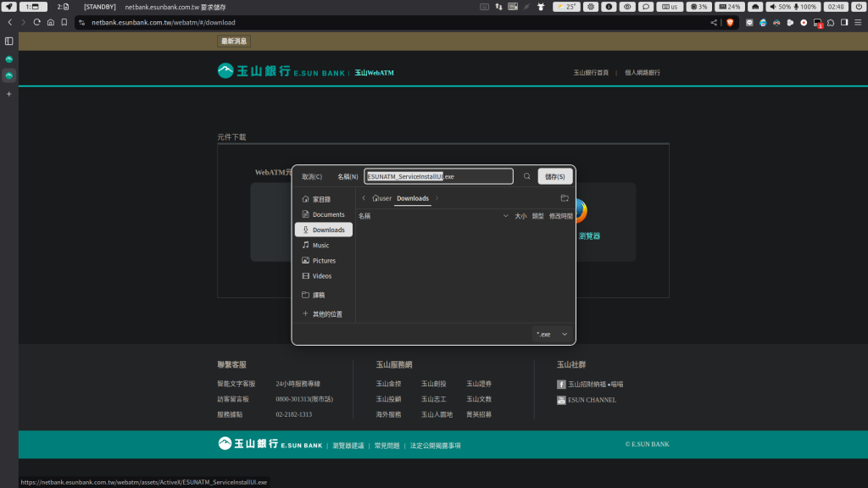Click the clock showing 02:48
The height and width of the screenshot is (488, 868).
[x=836, y=7]
